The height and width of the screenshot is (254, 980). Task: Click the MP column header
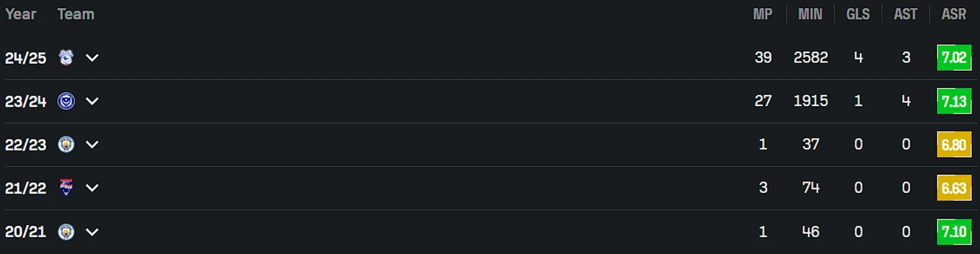763,14
